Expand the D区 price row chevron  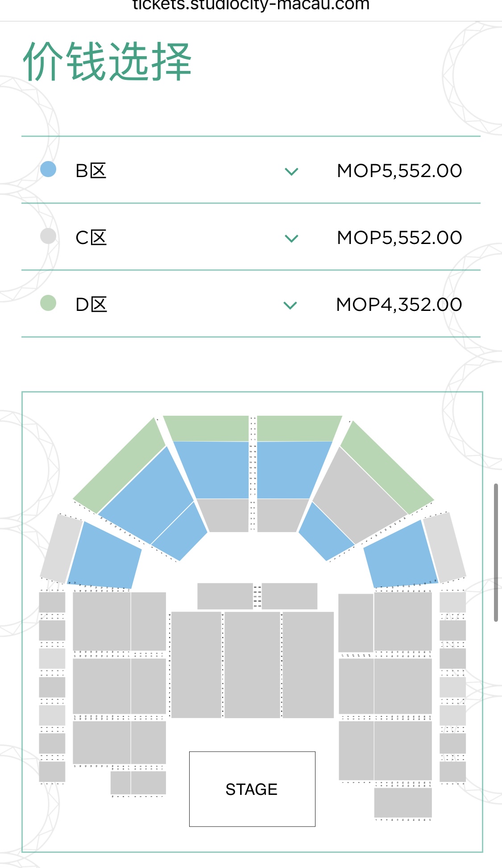290,305
